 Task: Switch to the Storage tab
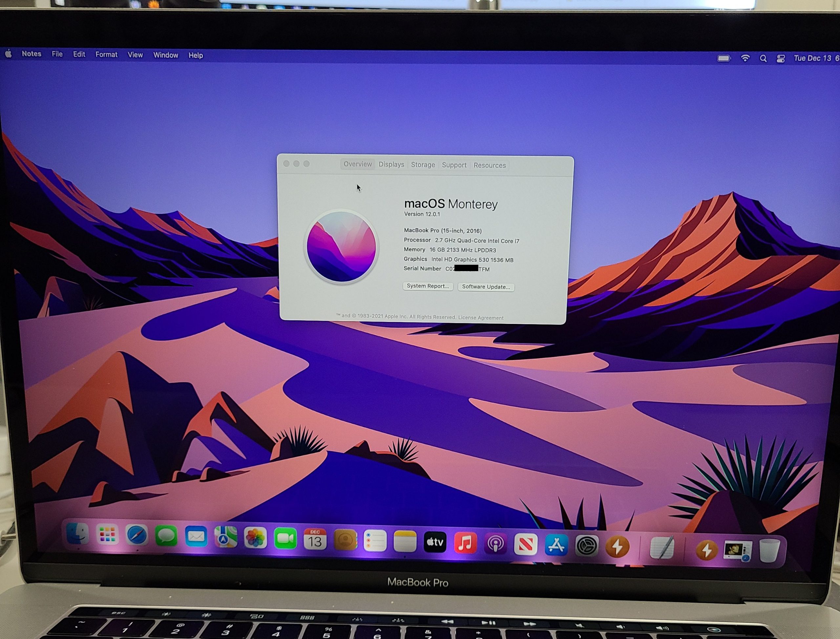(x=423, y=165)
